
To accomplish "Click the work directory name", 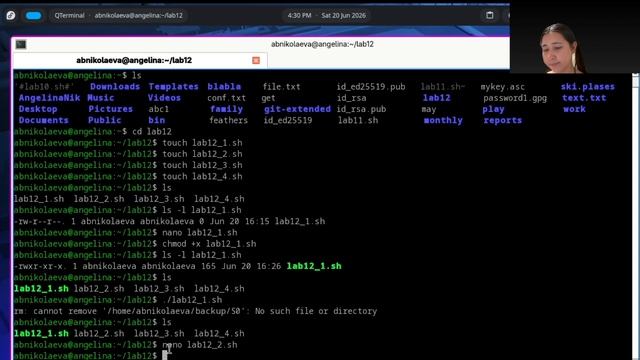I will [574, 109].
